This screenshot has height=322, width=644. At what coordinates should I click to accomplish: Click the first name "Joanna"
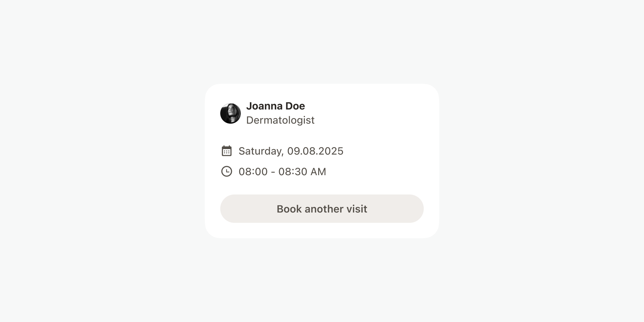point(264,106)
